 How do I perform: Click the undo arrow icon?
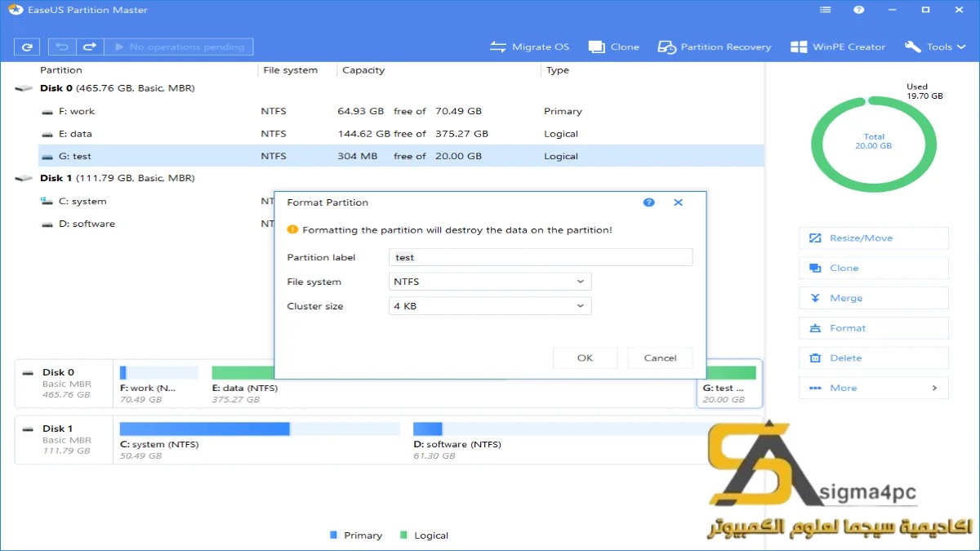click(63, 47)
